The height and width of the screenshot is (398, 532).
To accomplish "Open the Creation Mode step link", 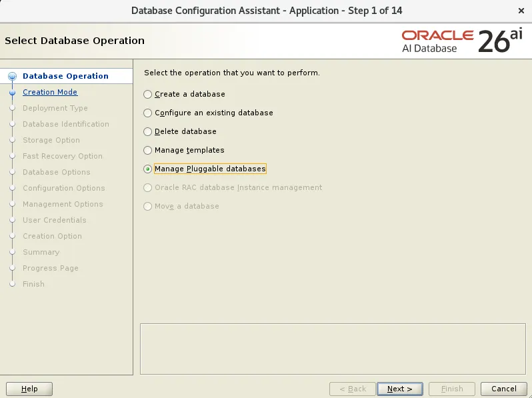I will [50, 92].
